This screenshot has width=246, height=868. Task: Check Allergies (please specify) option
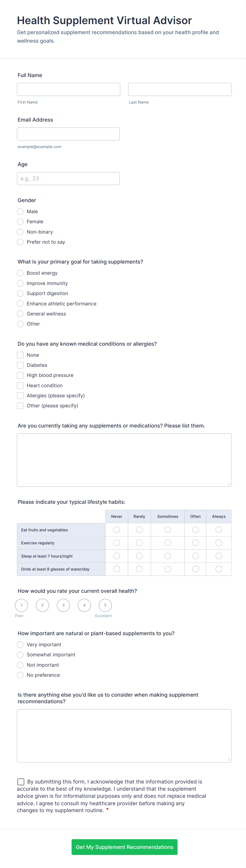pyautogui.click(x=21, y=395)
